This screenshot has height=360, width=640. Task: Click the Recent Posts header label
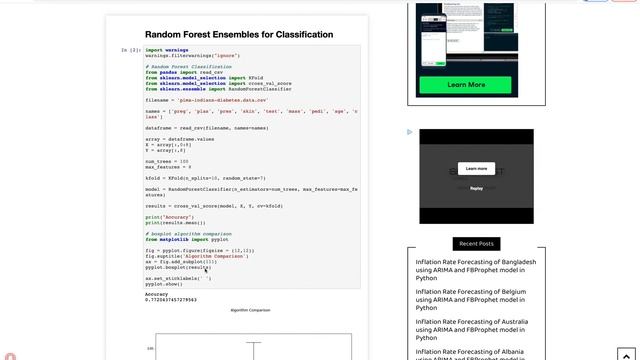(476, 244)
